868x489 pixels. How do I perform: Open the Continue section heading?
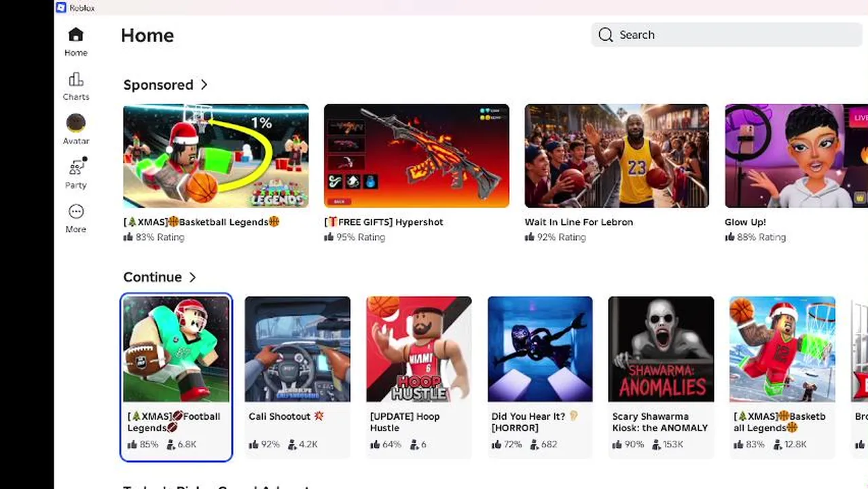pos(152,277)
